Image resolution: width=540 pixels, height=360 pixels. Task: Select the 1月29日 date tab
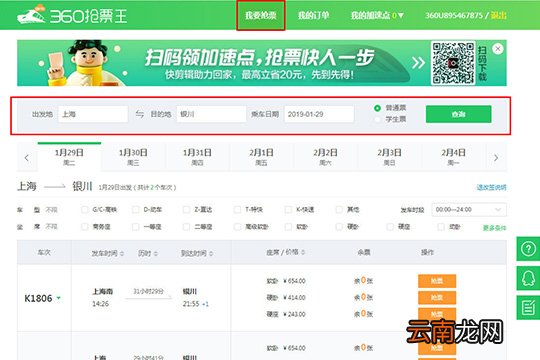point(69,157)
